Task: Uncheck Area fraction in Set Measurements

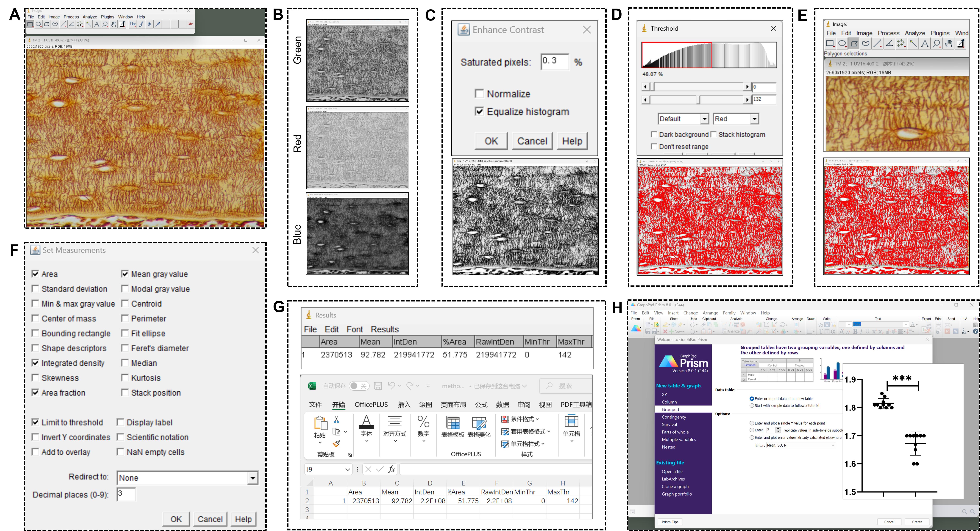Action: coord(35,392)
